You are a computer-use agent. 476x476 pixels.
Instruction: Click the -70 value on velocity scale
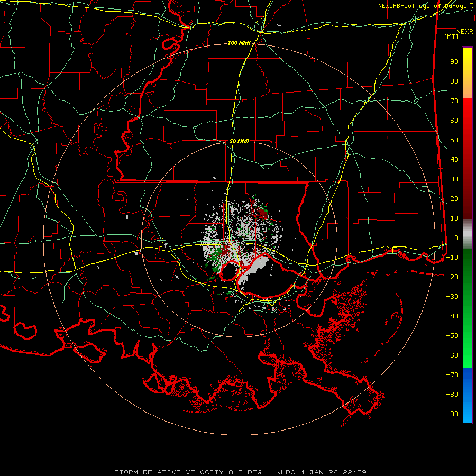click(x=452, y=375)
